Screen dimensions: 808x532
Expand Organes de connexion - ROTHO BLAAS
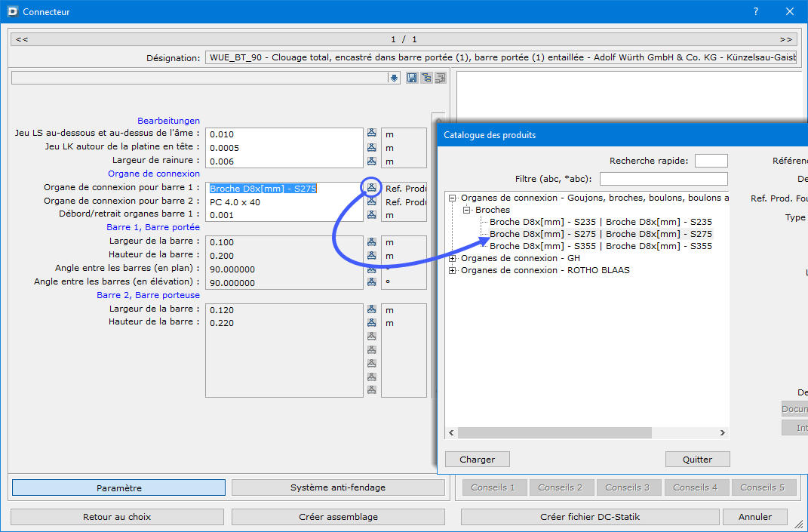(x=453, y=270)
